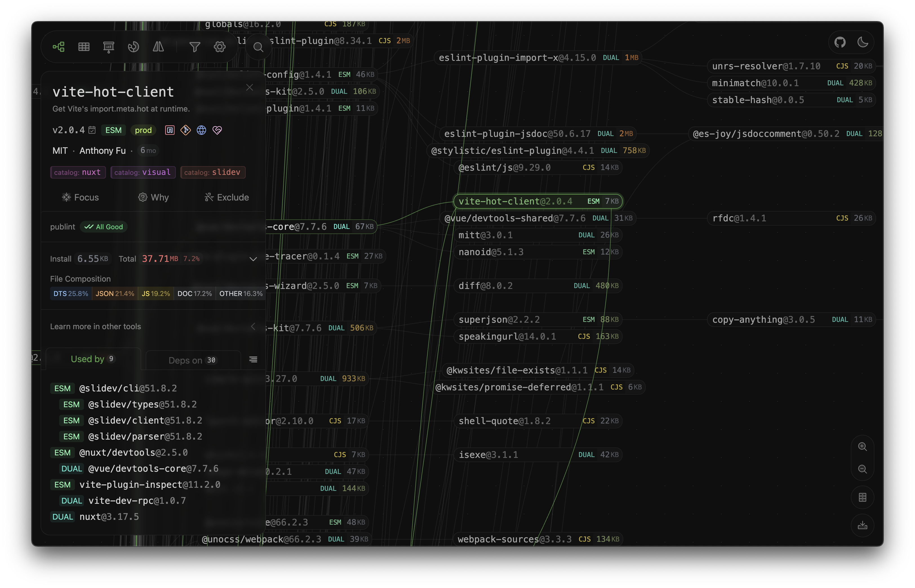Select the catalog: slidev tag
This screenshot has height=588, width=915.
pos(213,172)
